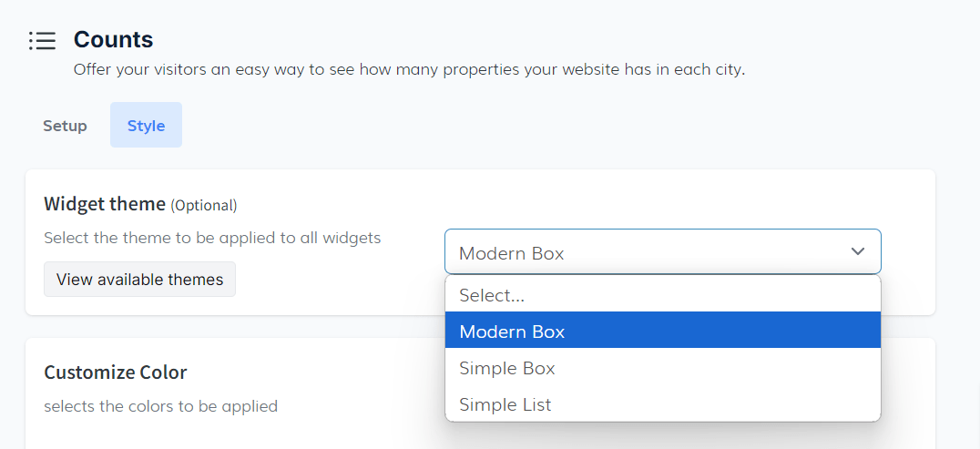Click the Counts page heading
980x449 pixels.
point(113,40)
